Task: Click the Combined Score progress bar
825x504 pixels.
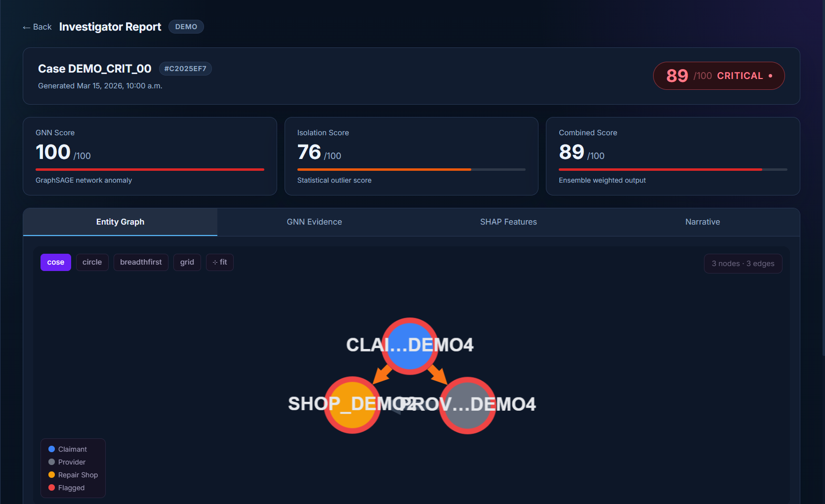Action: 673,169
